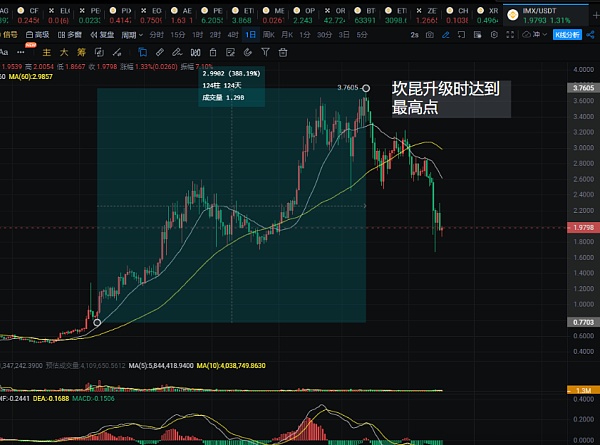Toggle the 筹 chip distribution indicator
The width and height of the screenshot is (600, 445).
pyautogui.click(x=81, y=52)
